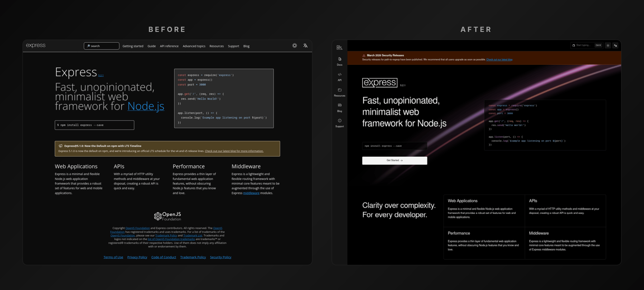Viewport: 644px width, 290px height.
Task: Follow the Node.js link in Before headline
Action: coord(146,106)
